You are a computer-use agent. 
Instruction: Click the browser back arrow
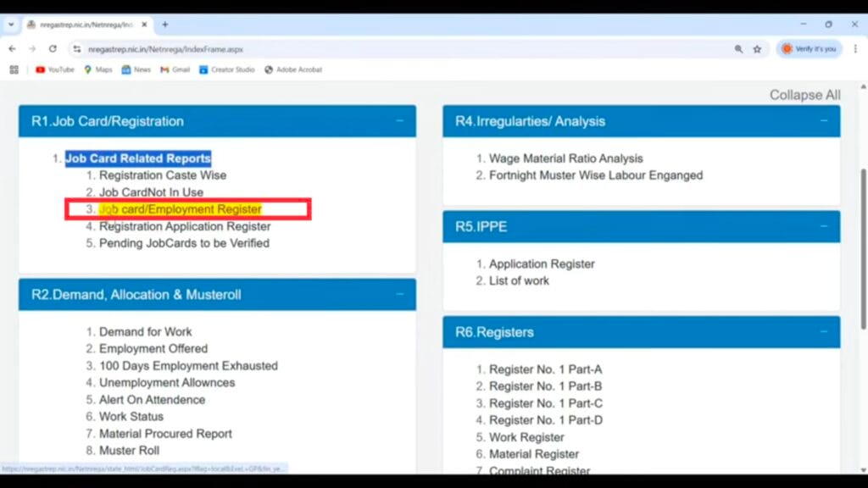coord(12,49)
